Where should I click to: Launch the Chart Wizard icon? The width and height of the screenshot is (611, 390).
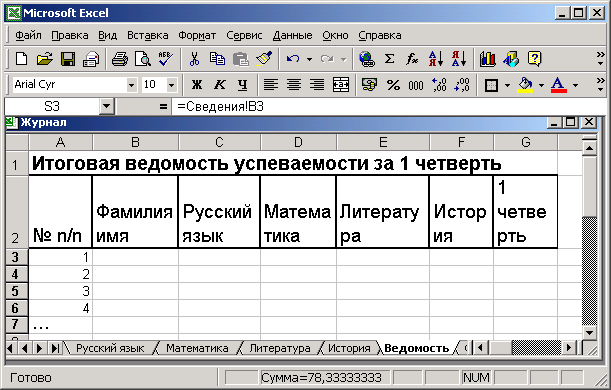pos(487,59)
